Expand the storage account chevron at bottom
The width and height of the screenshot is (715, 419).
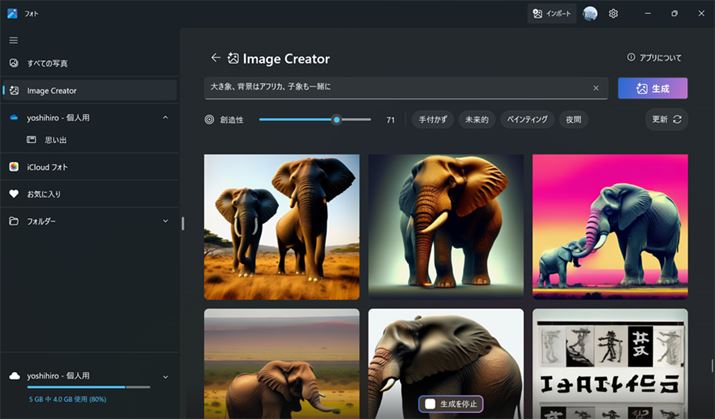[x=165, y=376]
